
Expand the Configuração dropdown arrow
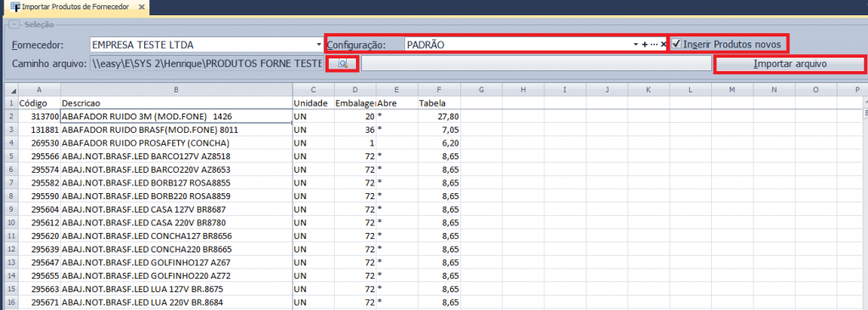636,44
